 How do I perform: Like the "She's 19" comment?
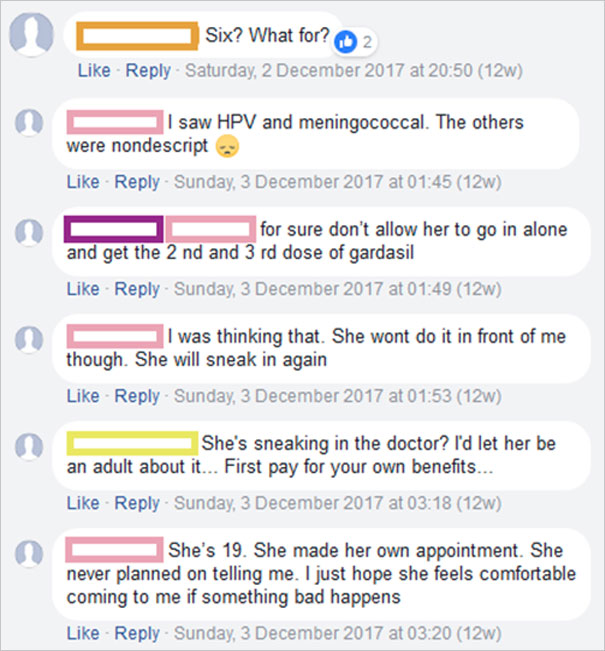coord(83,633)
